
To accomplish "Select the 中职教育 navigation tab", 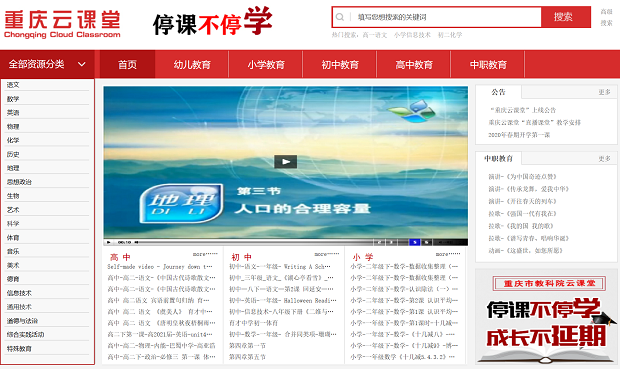I will (488, 64).
